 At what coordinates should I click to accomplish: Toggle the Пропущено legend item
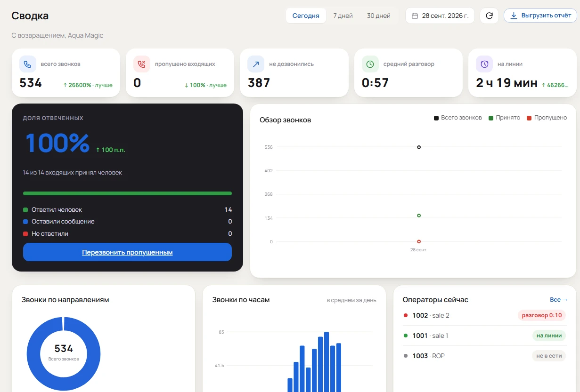[547, 118]
